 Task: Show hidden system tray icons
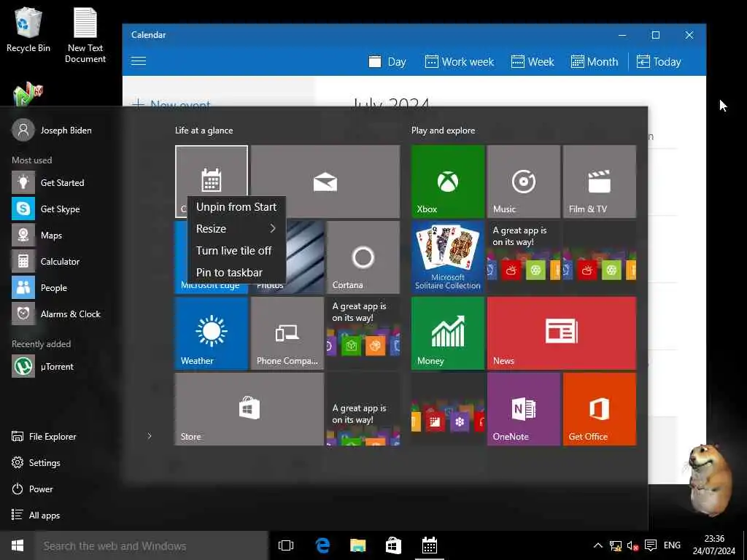(x=598, y=545)
